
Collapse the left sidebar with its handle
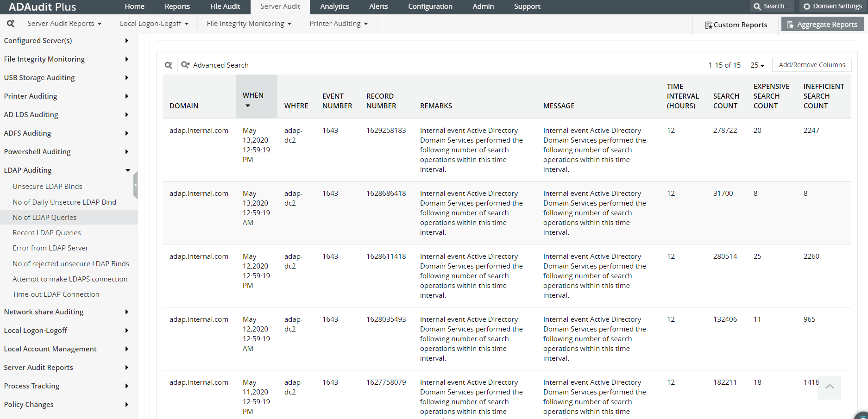click(x=135, y=185)
